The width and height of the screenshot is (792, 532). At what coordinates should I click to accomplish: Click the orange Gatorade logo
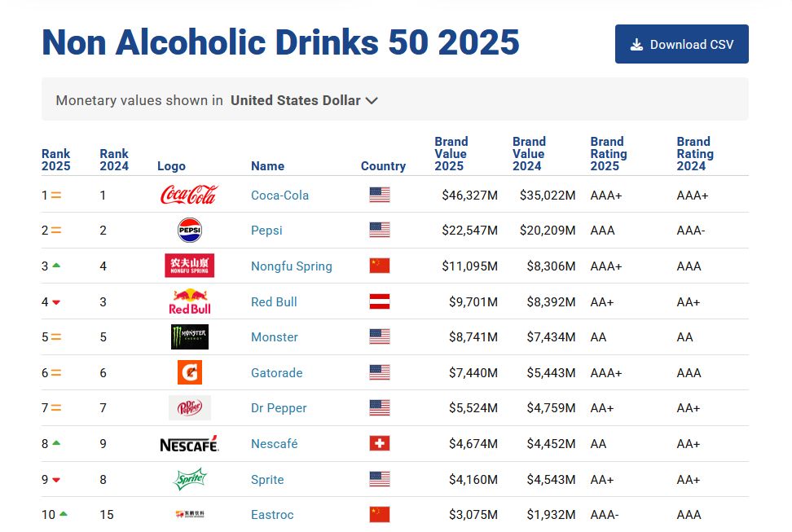(189, 372)
